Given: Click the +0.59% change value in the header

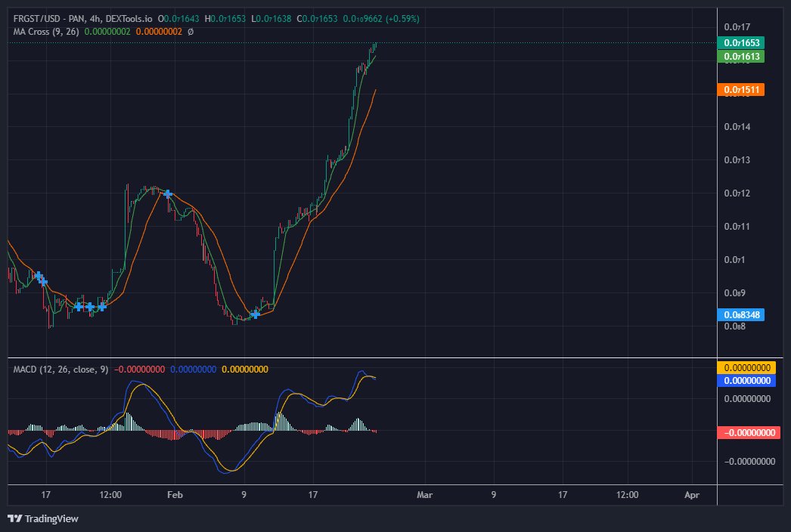Looking at the screenshot, I should [402, 19].
